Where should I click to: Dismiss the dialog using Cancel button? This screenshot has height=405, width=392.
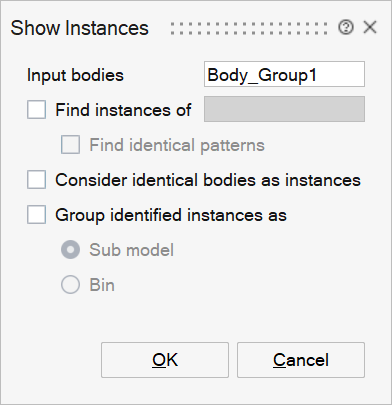301,360
